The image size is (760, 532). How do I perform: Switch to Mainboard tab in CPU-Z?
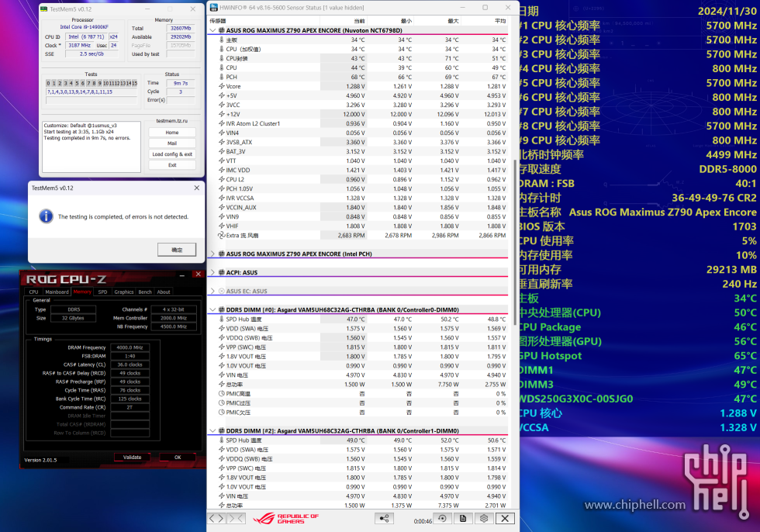[x=57, y=292]
